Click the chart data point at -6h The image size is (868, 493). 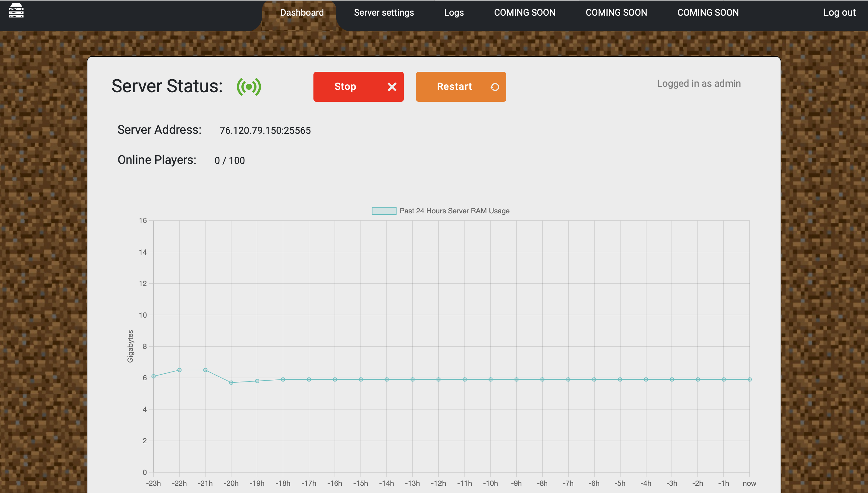594,380
